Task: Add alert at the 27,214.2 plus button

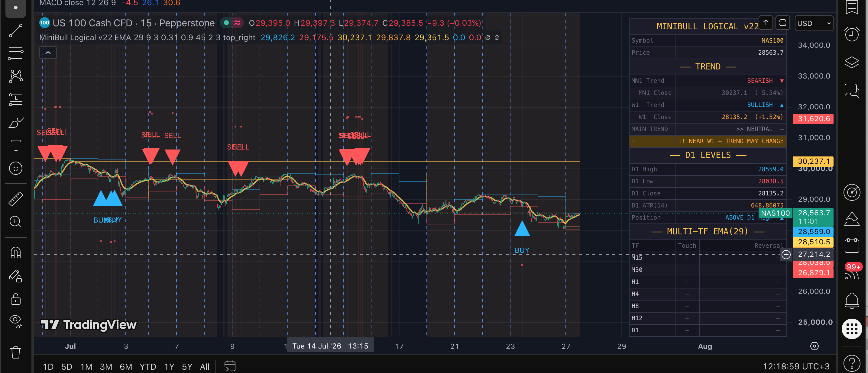Action: click(786, 255)
